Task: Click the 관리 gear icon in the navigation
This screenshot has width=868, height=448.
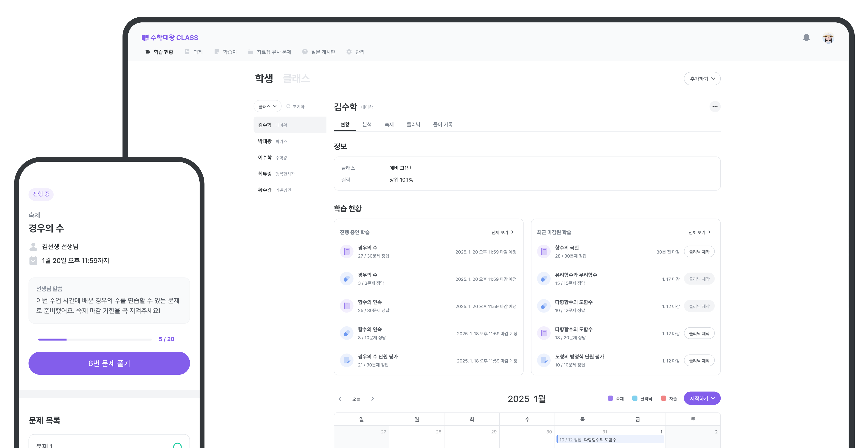Action: click(349, 52)
